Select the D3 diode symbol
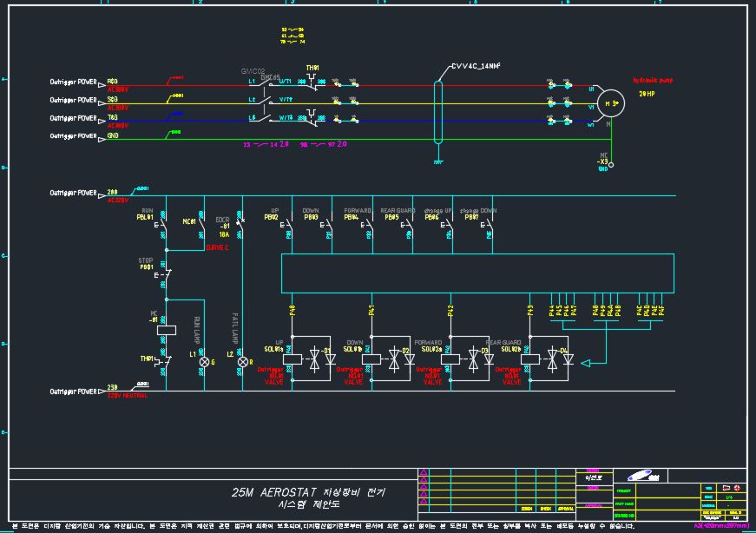This screenshot has width=756, height=533. tap(489, 359)
